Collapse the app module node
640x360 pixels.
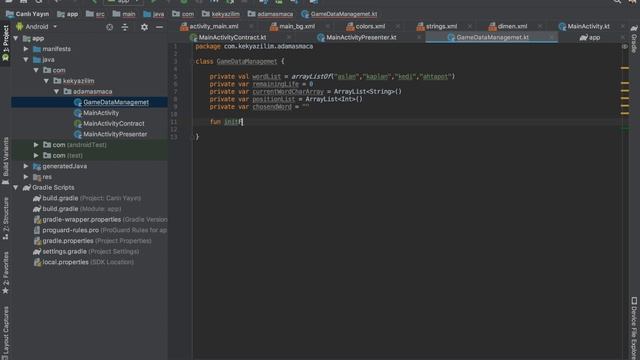(x=16, y=38)
